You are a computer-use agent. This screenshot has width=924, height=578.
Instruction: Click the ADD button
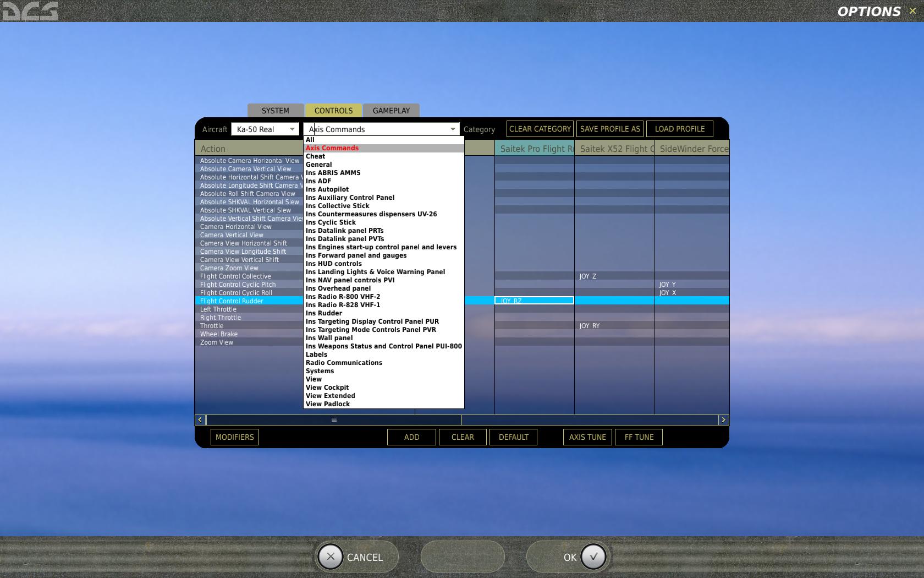(411, 437)
